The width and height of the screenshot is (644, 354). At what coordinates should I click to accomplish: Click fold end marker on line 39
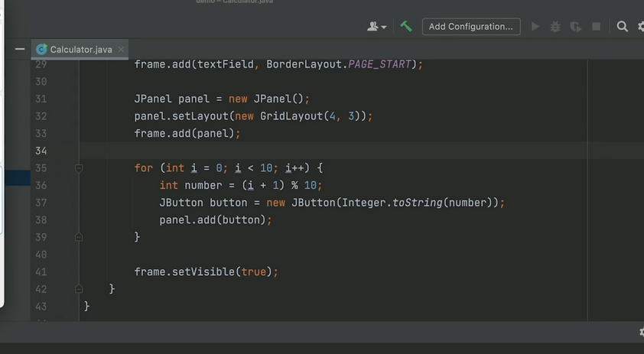(x=79, y=237)
